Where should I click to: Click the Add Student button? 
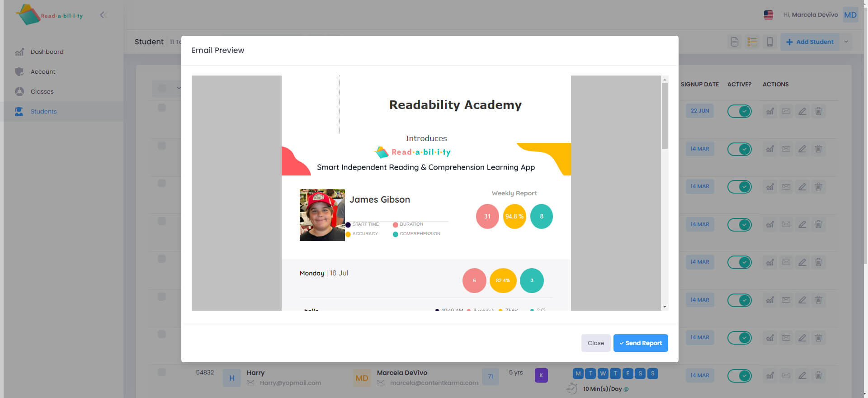(x=810, y=42)
